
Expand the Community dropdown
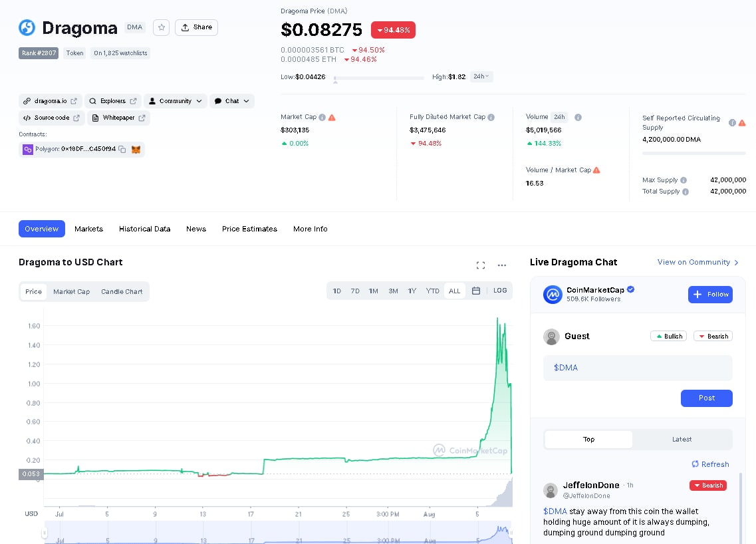[x=176, y=101]
